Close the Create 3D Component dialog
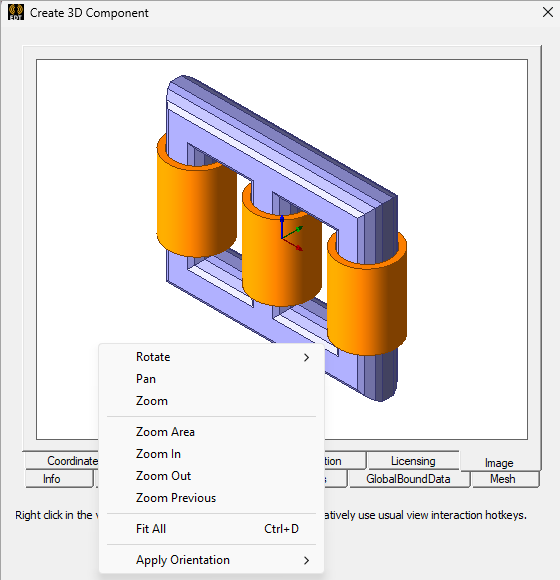 (548, 12)
